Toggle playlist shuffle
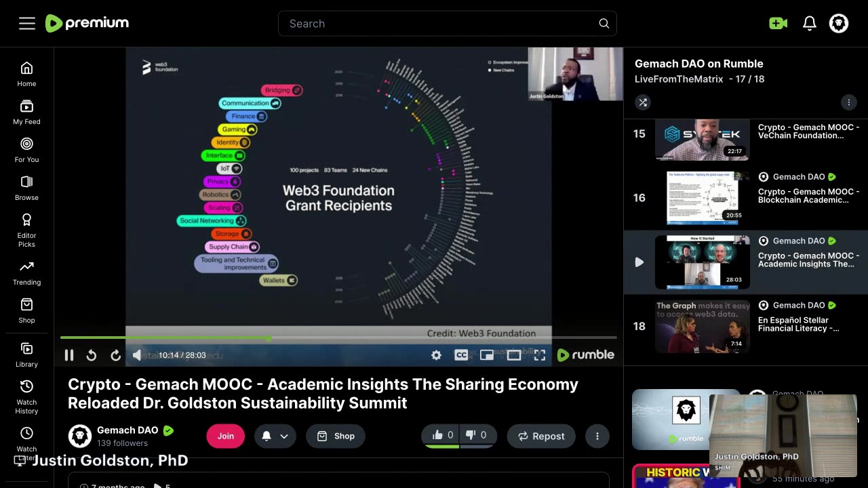This screenshot has width=868, height=488. click(643, 102)
